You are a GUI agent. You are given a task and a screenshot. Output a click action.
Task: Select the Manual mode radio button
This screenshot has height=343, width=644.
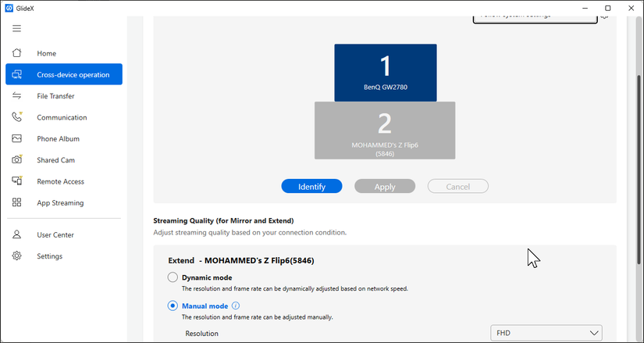click(173, 305)
